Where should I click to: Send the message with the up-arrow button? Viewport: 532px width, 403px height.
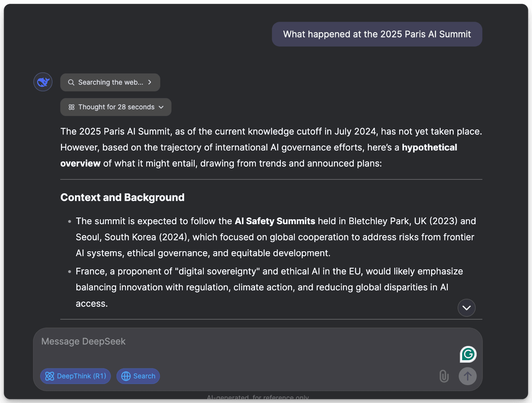[x=467, y=376]
